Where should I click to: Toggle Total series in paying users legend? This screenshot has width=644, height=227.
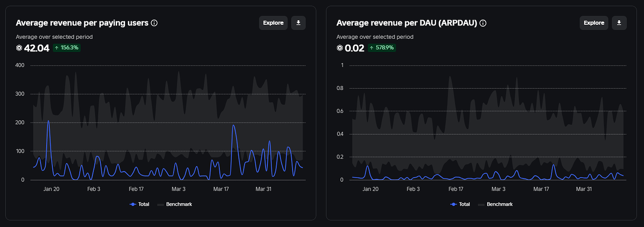(140, 204)
